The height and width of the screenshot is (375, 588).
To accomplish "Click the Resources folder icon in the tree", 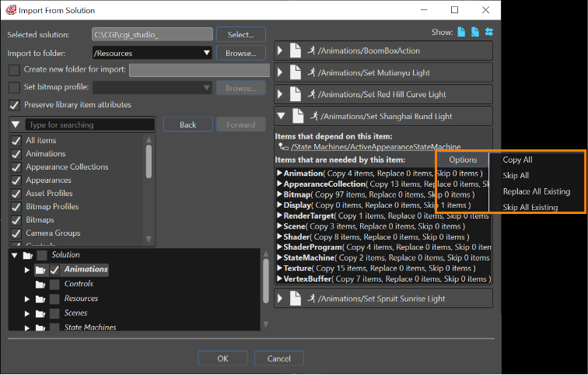I will [40, 299].
